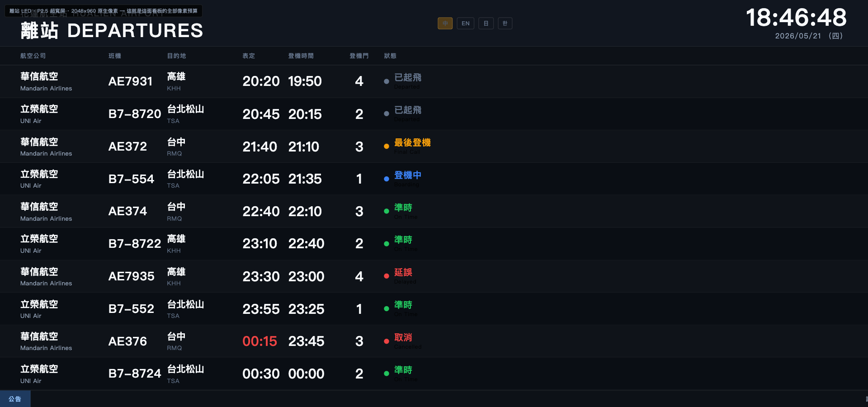
Task: Click the orange final-call dot for AE372
Action: coord(387,147)
